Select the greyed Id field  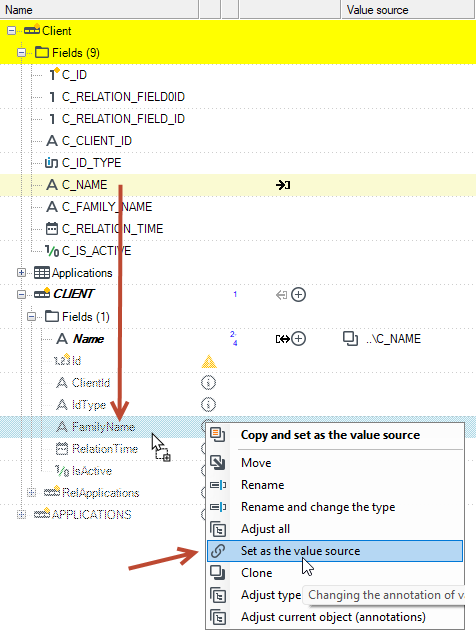click(76, 361)
